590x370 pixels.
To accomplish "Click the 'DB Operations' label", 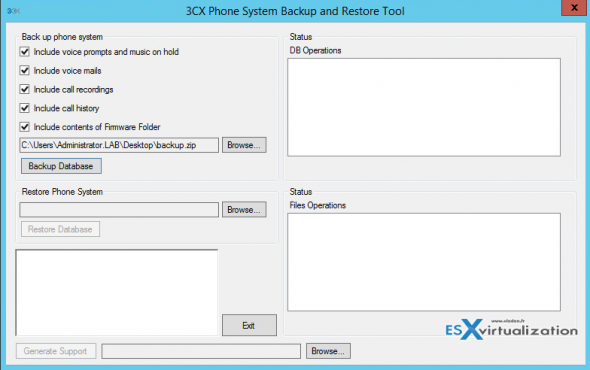I will coord(315,50).
